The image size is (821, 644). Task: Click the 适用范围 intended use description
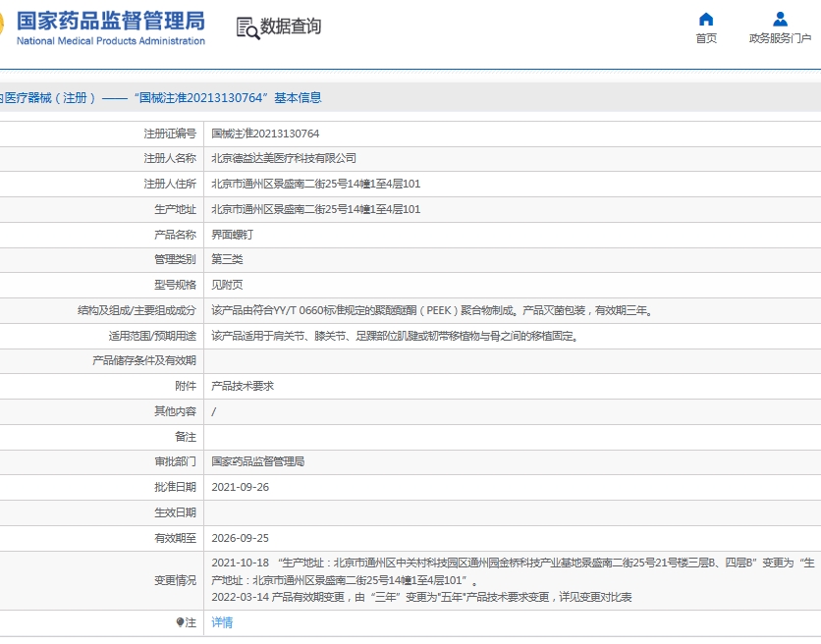click(396, 336)
